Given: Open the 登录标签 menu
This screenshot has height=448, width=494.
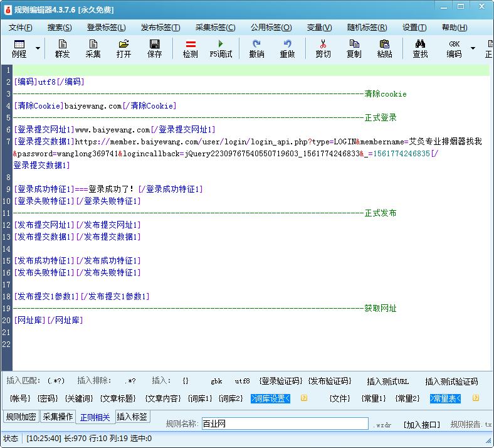Looking at the screenshot, I should (x=106, y=28).
